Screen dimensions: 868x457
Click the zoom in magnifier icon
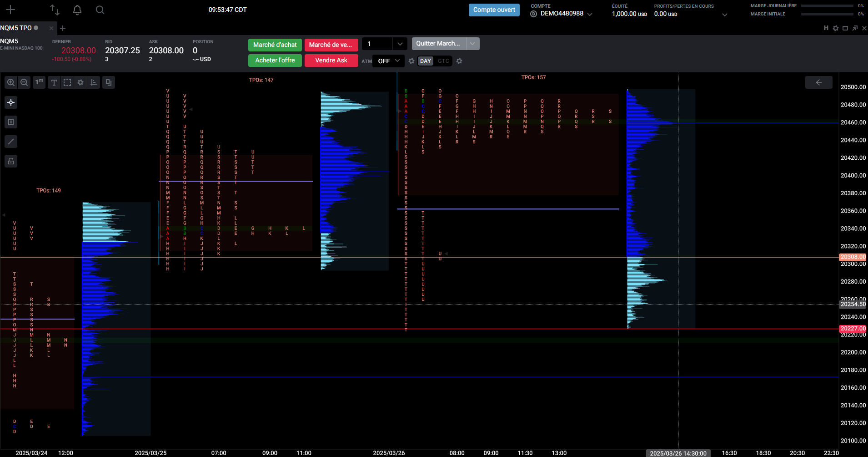[11, 82]
